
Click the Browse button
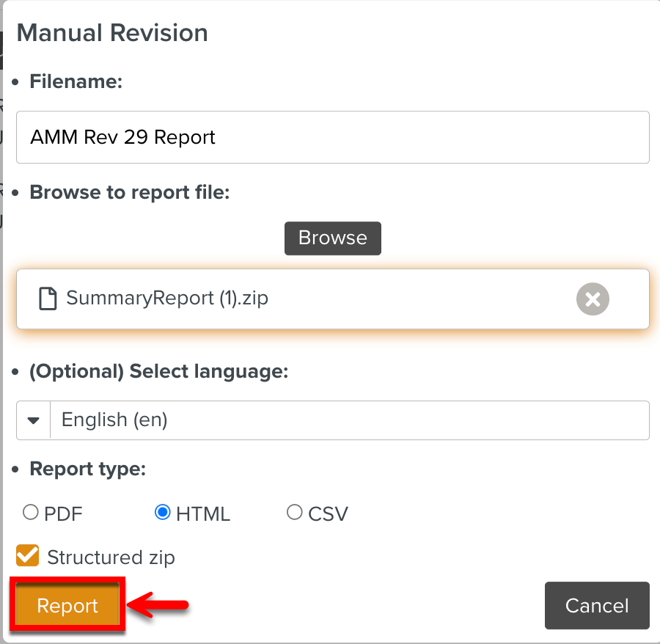332,238
